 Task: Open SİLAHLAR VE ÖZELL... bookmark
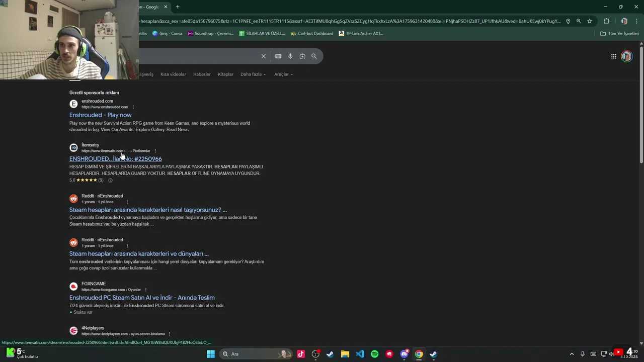tap(262, 34)
